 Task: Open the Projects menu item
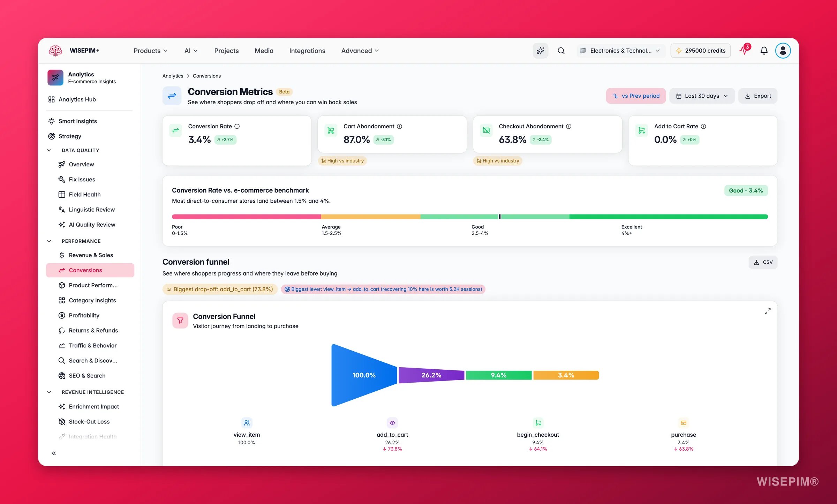(x=227, y=51)
